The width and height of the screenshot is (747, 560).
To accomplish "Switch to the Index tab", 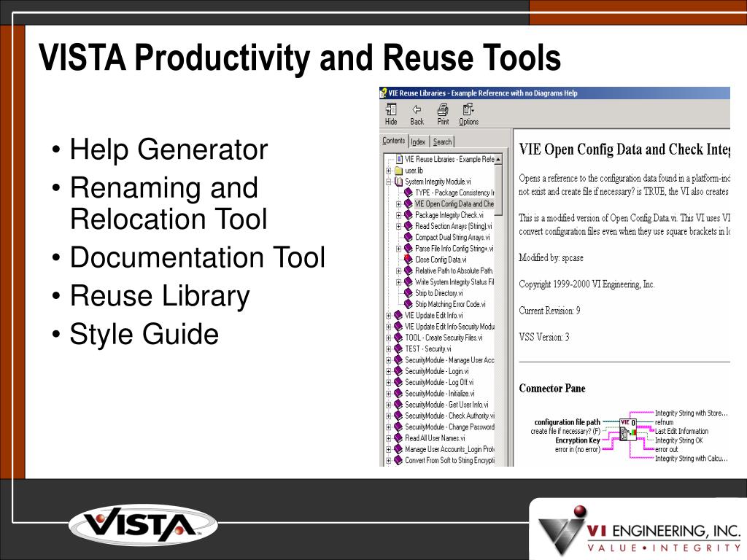I will (x=418, y=142).
